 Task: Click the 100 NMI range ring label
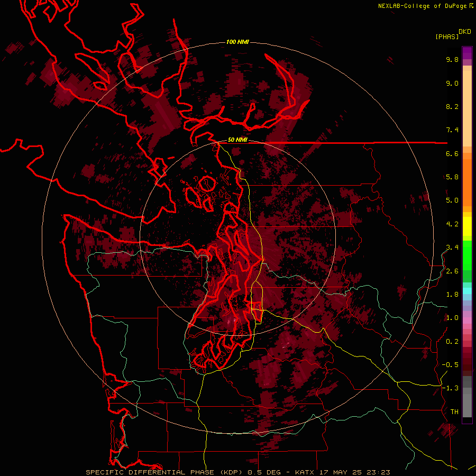click(x=237, y=42)
